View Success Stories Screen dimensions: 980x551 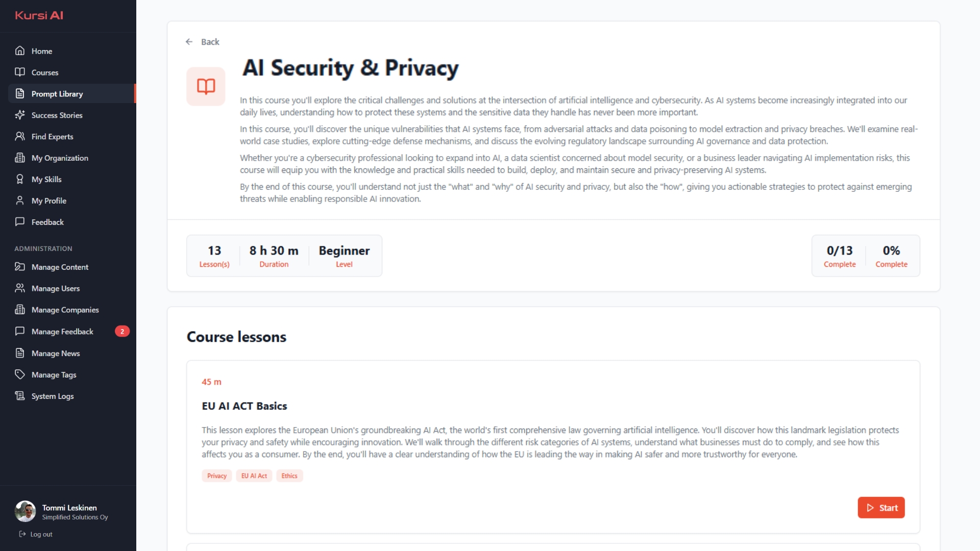click(x=56, y=115)
